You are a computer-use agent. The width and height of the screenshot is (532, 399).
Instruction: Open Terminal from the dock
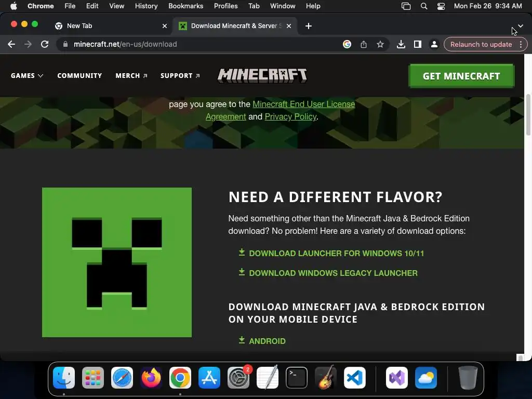coord(297,378)
